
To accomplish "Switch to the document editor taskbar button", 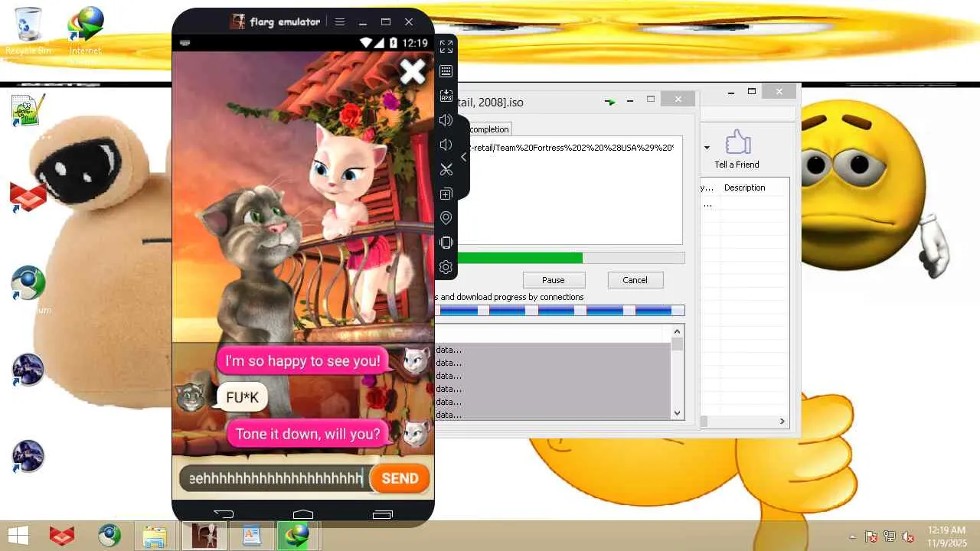I will click(x=251, y=536).
